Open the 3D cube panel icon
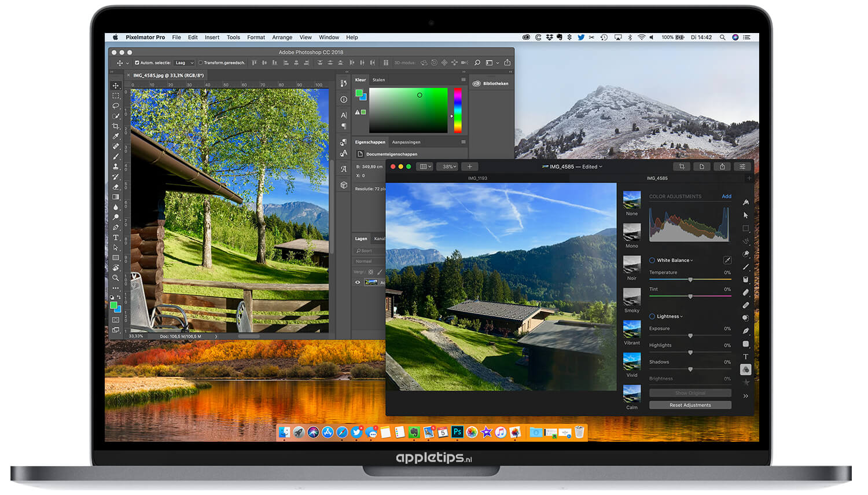This screenshot has height=495, width=868. pyautogui.click(x=344, y=185)
